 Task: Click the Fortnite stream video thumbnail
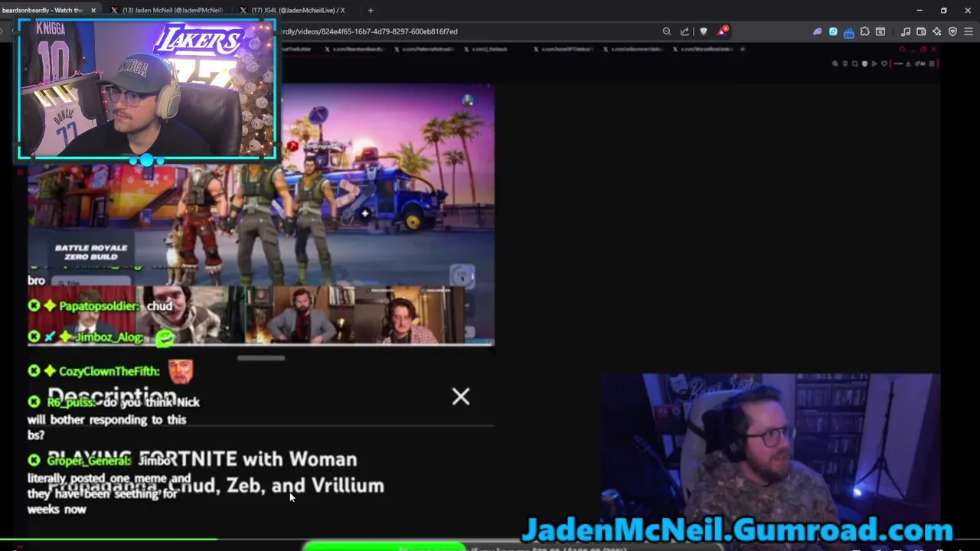[x=260, y=214]
